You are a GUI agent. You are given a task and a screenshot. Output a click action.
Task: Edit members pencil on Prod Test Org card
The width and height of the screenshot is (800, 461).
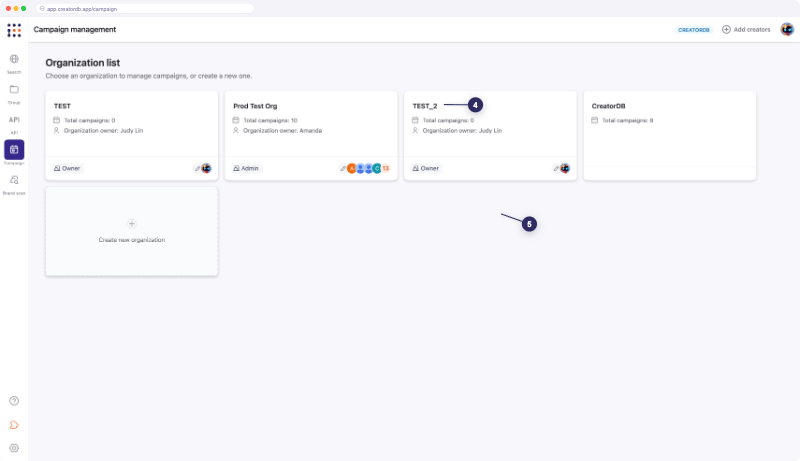click(342, 168)
